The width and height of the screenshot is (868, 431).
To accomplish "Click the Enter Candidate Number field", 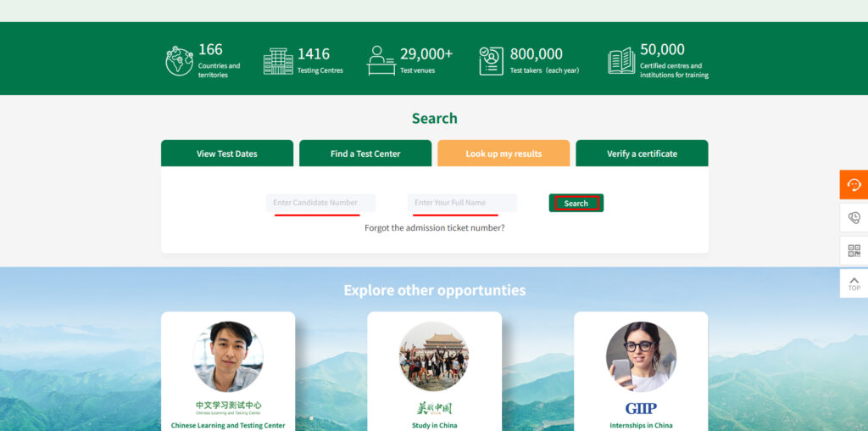I will point(320,203).
